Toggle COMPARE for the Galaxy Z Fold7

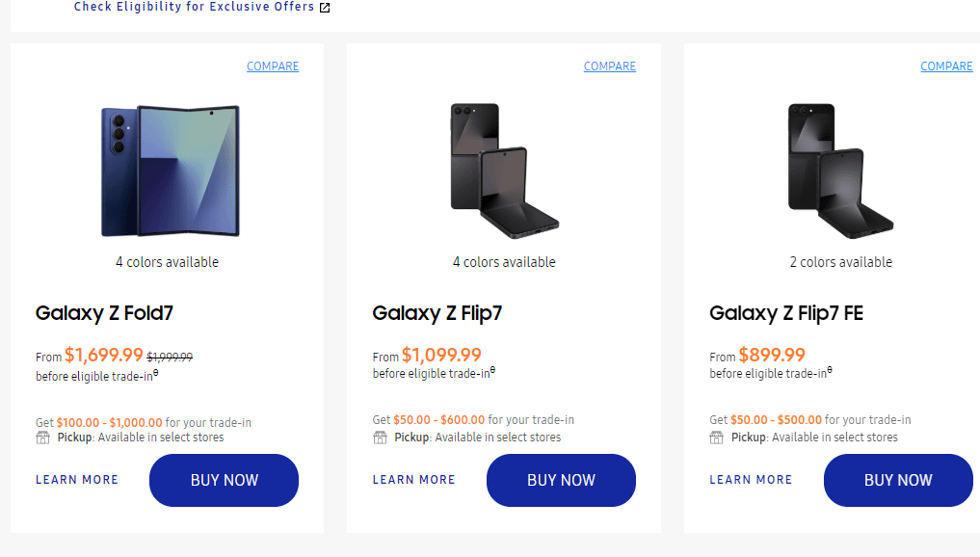(273, 66)
